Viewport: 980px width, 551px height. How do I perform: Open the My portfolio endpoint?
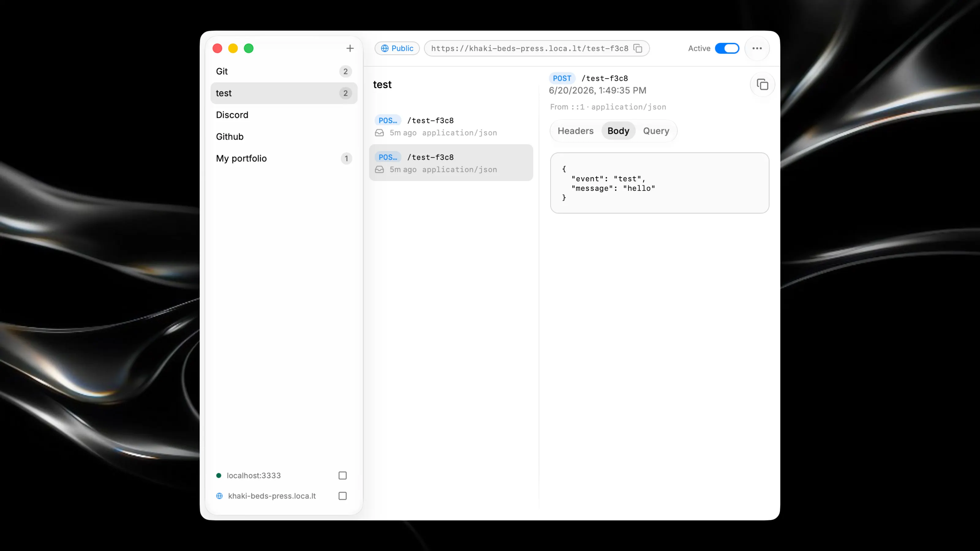pyautogui.click(x=284, y=158)
